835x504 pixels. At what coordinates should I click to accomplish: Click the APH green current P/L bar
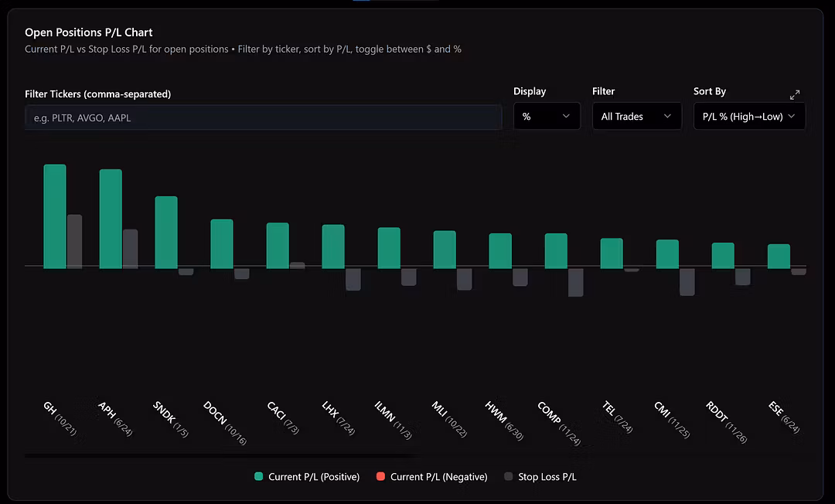111,219
